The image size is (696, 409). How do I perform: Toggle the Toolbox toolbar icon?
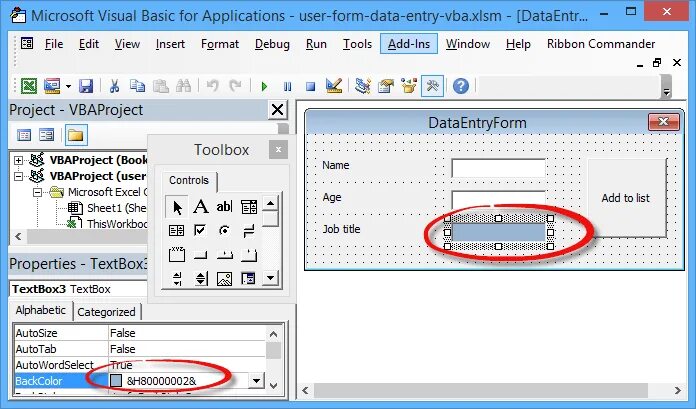click(x=432, y=85)
